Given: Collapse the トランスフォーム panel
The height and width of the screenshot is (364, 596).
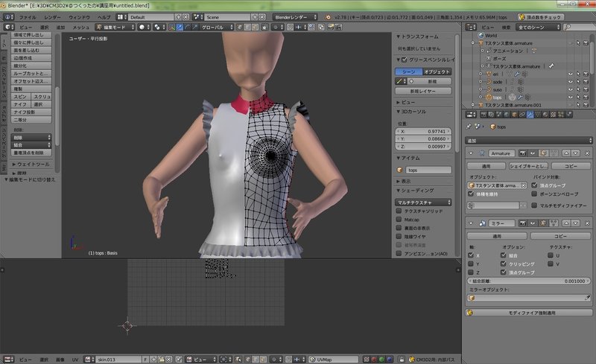Looking at the screenshot, I should point(398,36).
